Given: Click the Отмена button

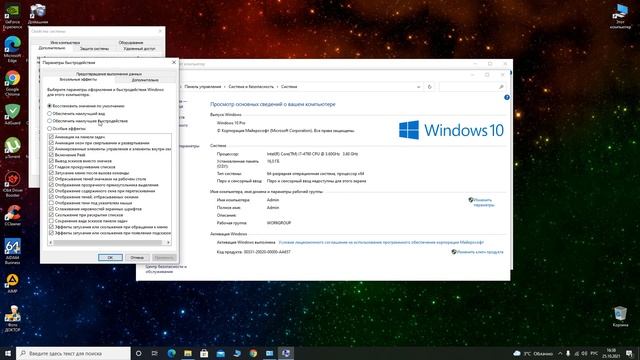Looking at the screenshot, I should click(137, 258).
